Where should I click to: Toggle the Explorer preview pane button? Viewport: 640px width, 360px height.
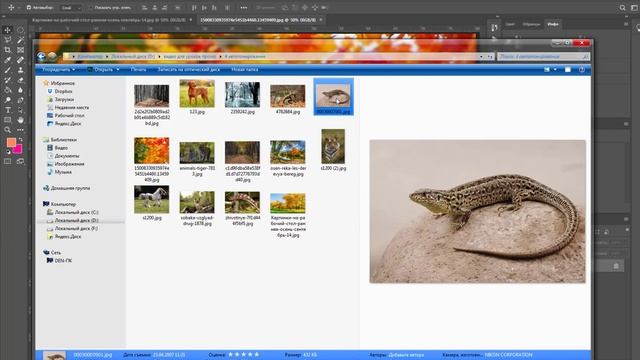click(x=568, y=70)
